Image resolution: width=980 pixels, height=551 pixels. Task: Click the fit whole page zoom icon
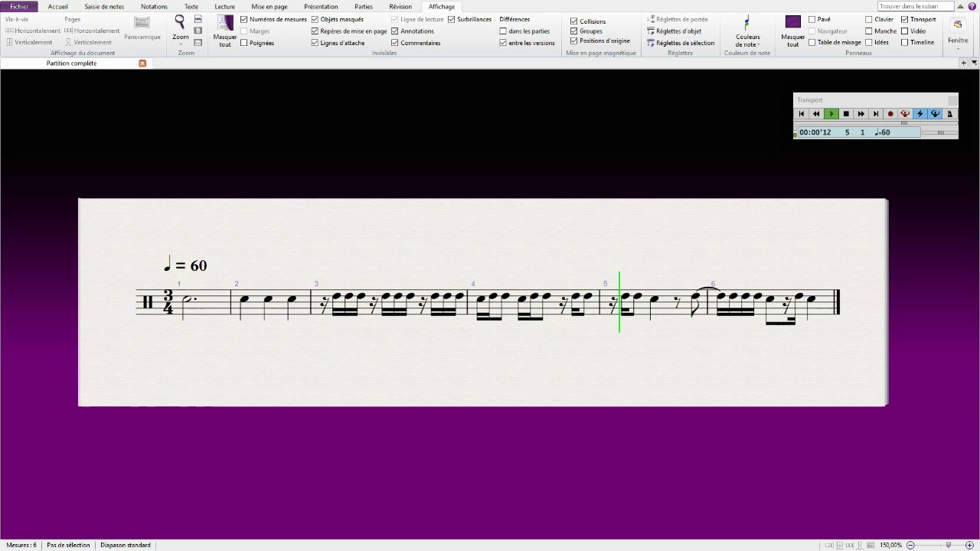click(x=198, y=31)
